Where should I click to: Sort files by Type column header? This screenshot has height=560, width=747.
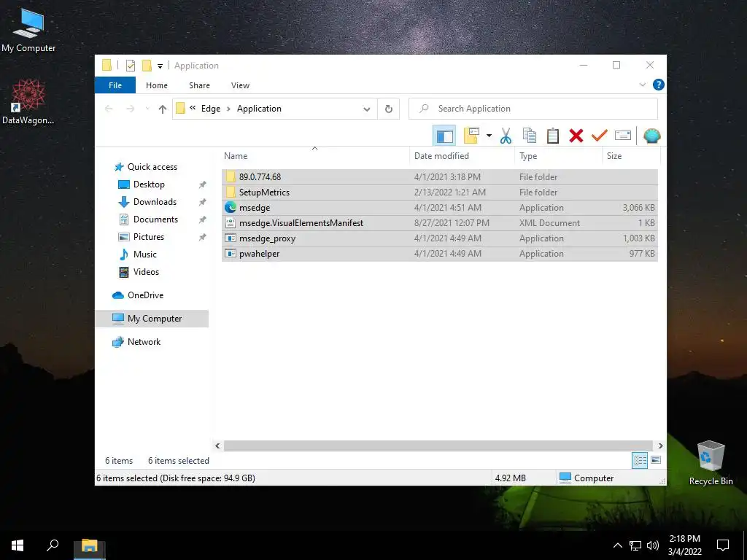click(558, 156)
